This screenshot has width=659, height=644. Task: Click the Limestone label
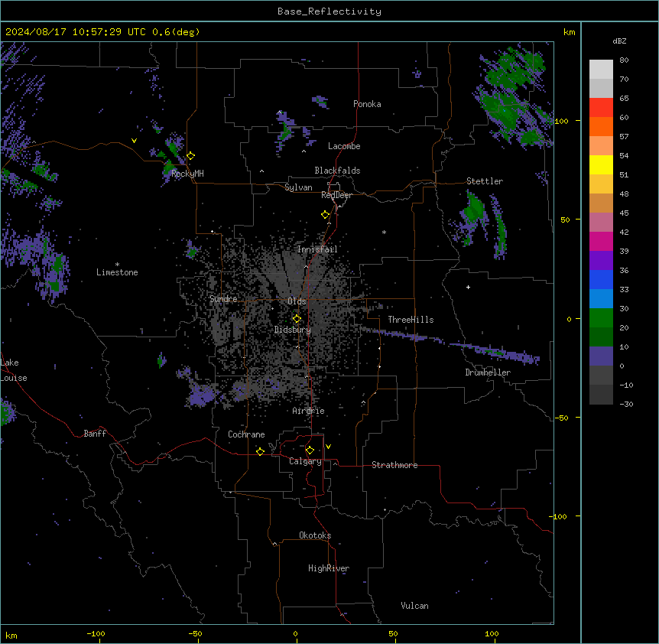pos(117,272)
